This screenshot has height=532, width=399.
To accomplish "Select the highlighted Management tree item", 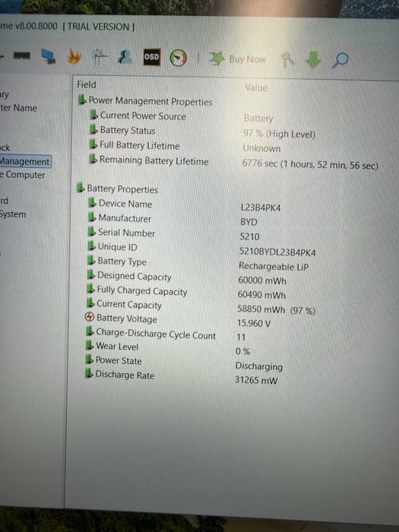I will [25, 161].
